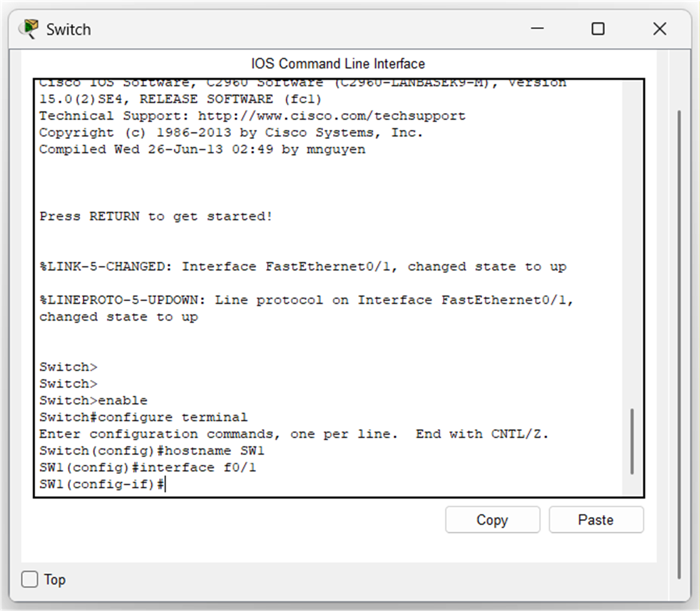Viewport: 700px width, 611px height.
Task: Minimize the Switch window
Action: click(x=537, y=29)
